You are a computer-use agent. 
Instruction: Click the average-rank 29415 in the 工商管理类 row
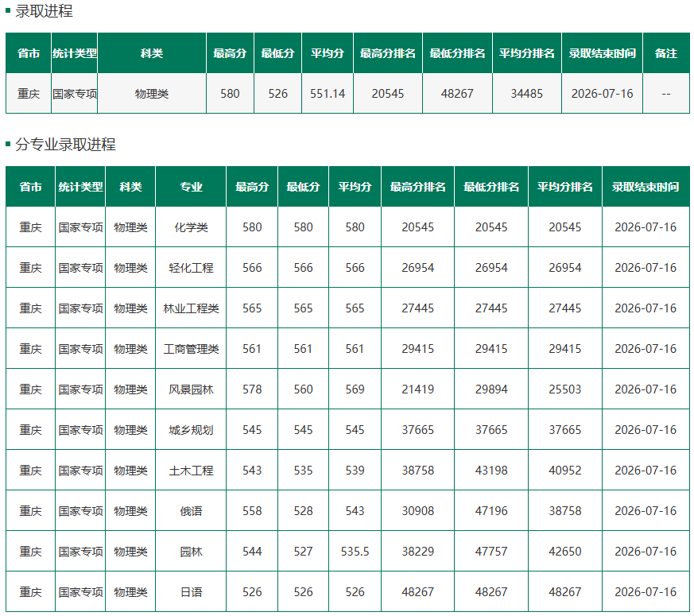(564, 349)
